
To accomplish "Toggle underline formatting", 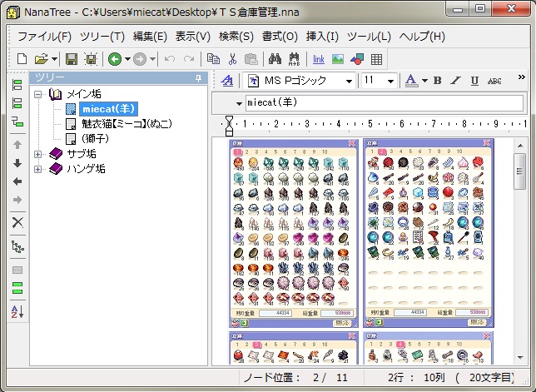I will pyautogui.click(x=474, y=81).
